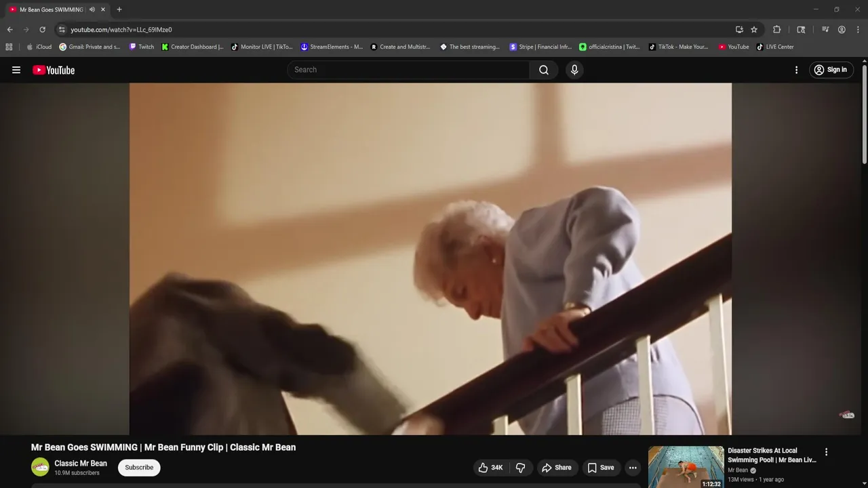Open the browser extensions puzzle icon
The image size is (868, 488).
coord(777,30)
